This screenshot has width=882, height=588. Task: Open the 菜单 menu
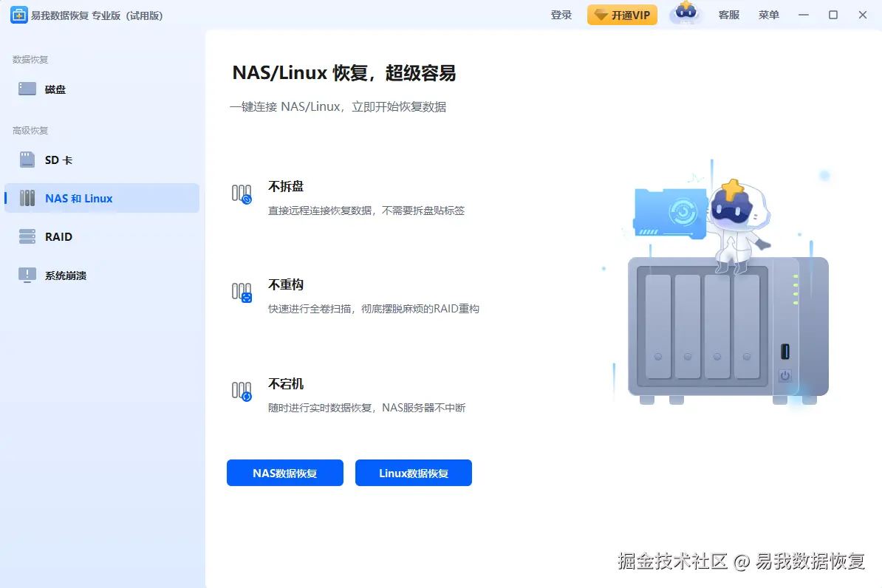pos(768,16)
